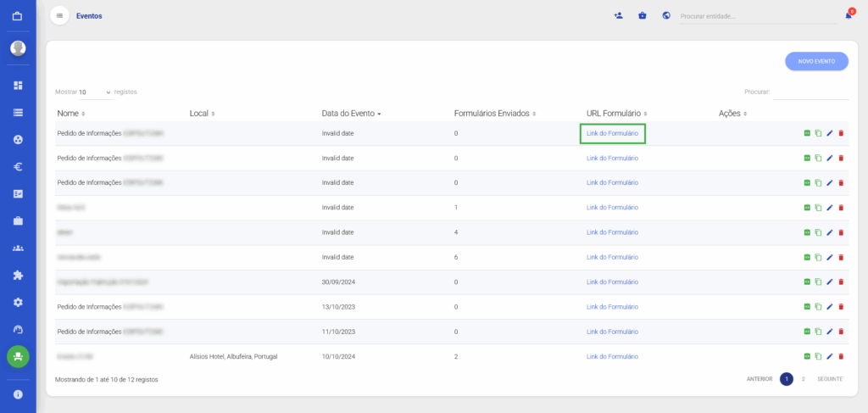Click the SEGUINTE pagination button

pyautogui.click(x=830, y=379)
